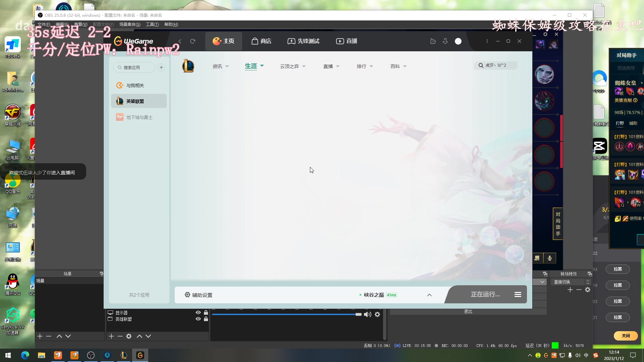
Task: Open the hamburger menu beside 正在运行
Action: tap(518, 294)
